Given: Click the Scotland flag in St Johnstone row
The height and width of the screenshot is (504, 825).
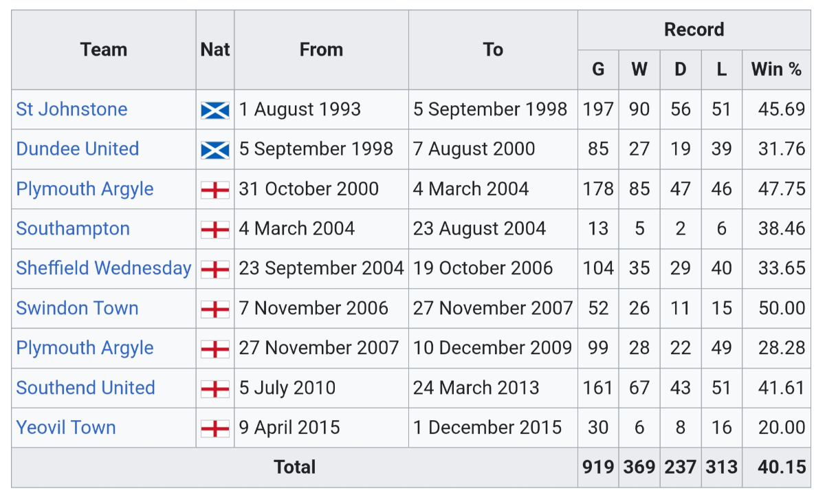Looking at the screenshot, I should (x=215, y=110).
